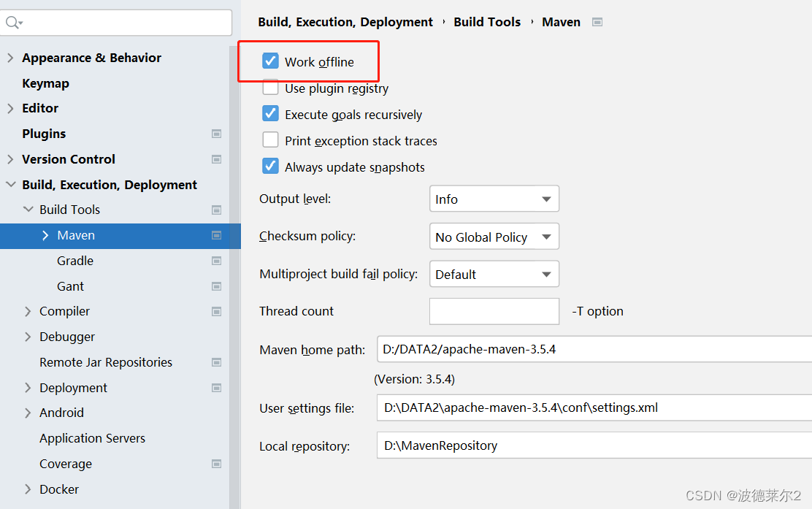
Task: Click the icon beside Coverage in the sidebar
Action: click(217, 464)
